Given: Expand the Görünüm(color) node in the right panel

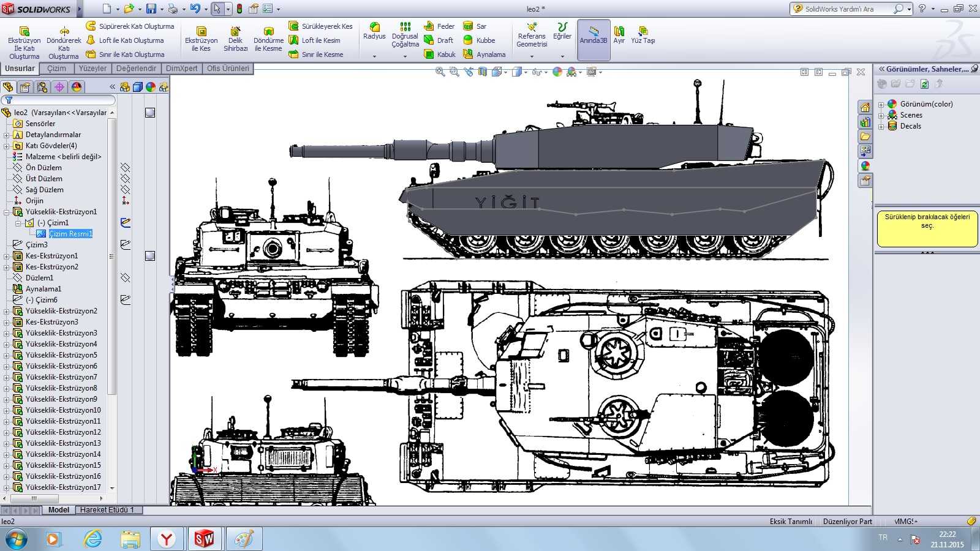Looking at the screenshot, I should 881,104.
